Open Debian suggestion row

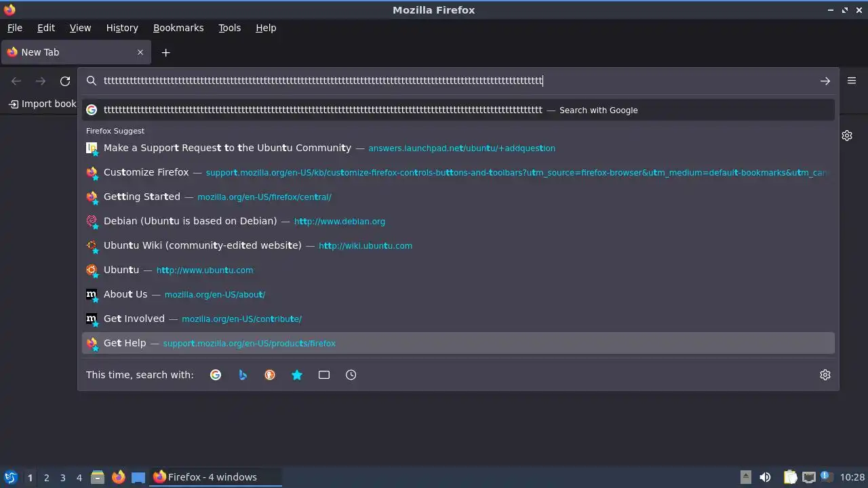458,221
